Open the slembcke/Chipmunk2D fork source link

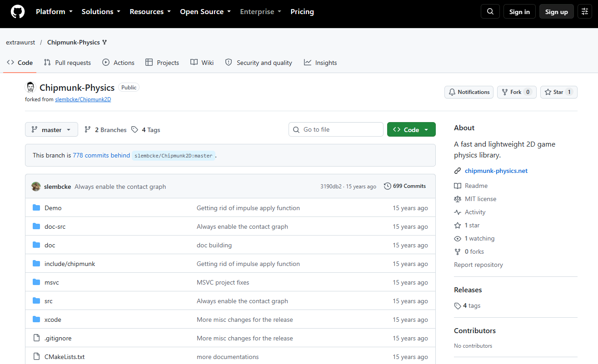(83, 99)
